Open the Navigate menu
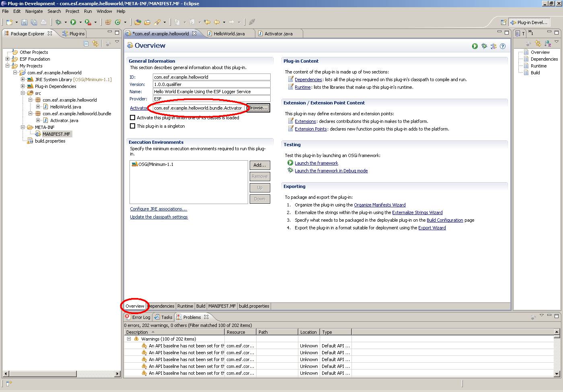 (34, 11)
